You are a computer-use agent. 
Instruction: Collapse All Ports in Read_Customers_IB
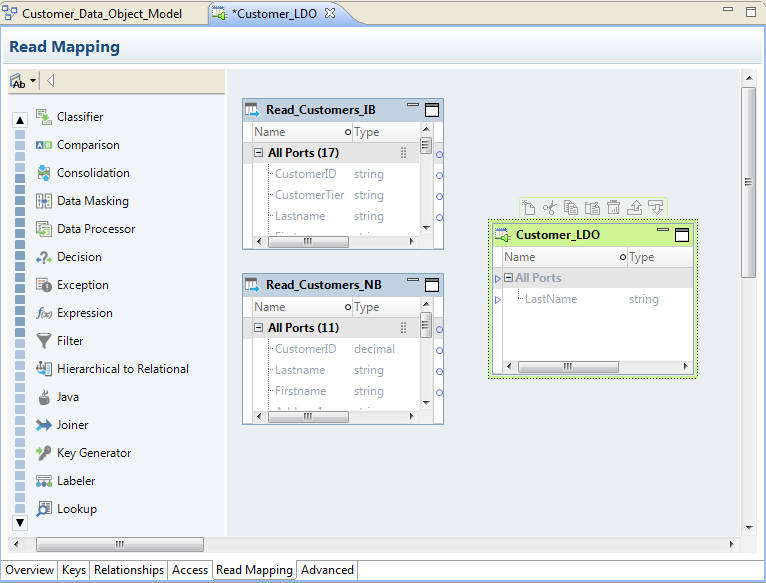pos(258,153)
